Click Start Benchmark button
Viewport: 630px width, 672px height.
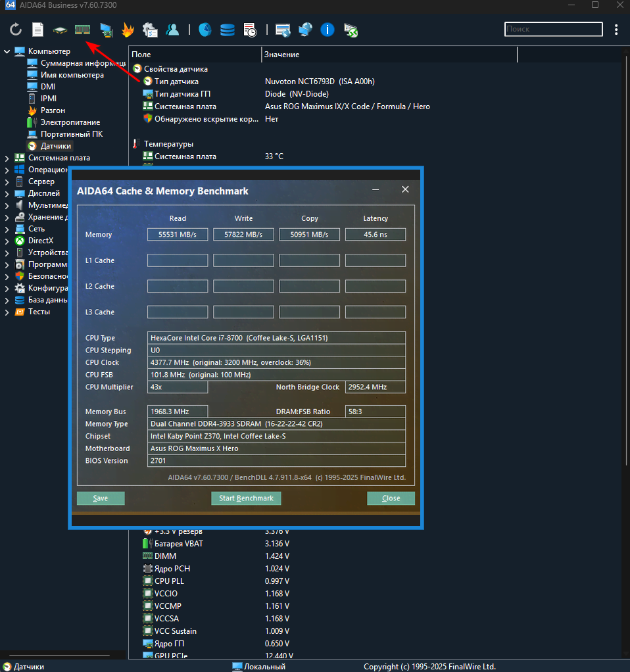tap(246, 498)
